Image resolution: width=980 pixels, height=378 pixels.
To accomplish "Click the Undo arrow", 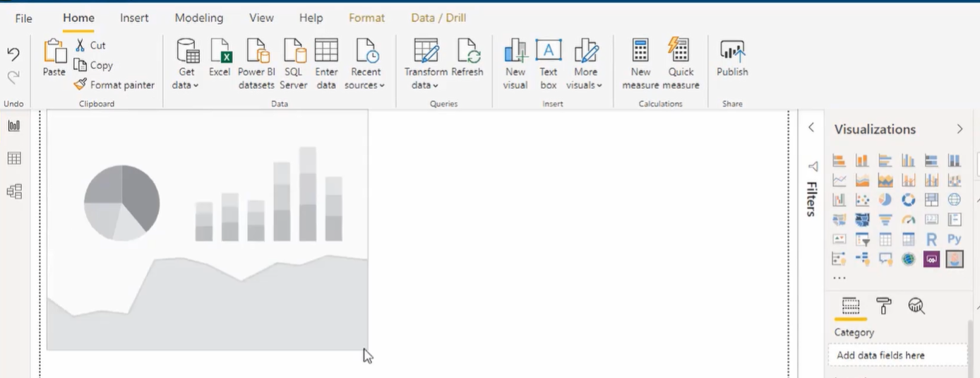I will (13, 54).
